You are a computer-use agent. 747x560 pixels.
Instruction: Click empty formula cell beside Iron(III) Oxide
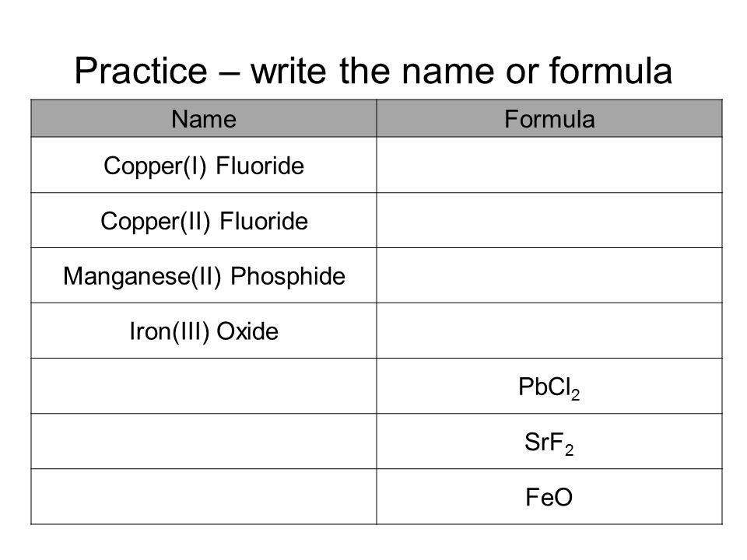pos(549,331)
